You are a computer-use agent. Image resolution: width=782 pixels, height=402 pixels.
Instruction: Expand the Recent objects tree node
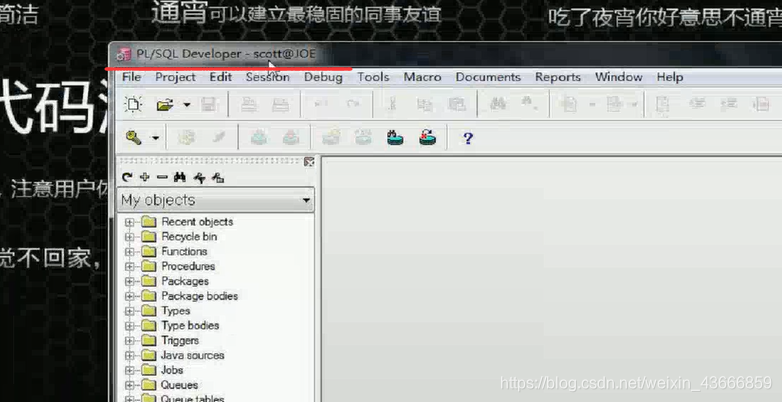point(130,222)
